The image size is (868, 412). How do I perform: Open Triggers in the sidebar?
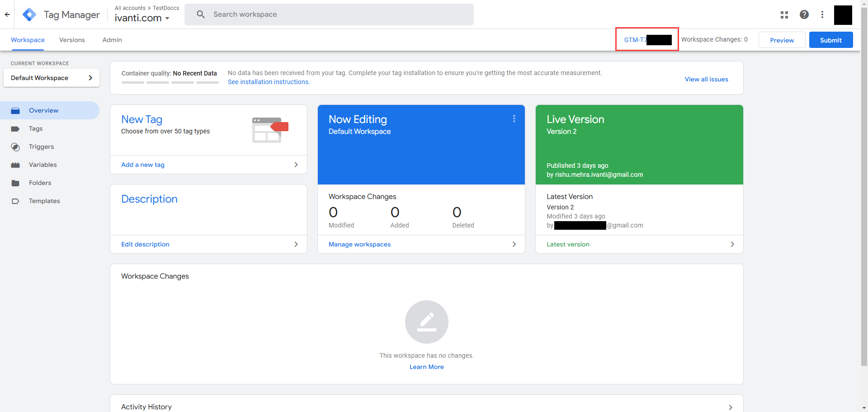(41, 147)
